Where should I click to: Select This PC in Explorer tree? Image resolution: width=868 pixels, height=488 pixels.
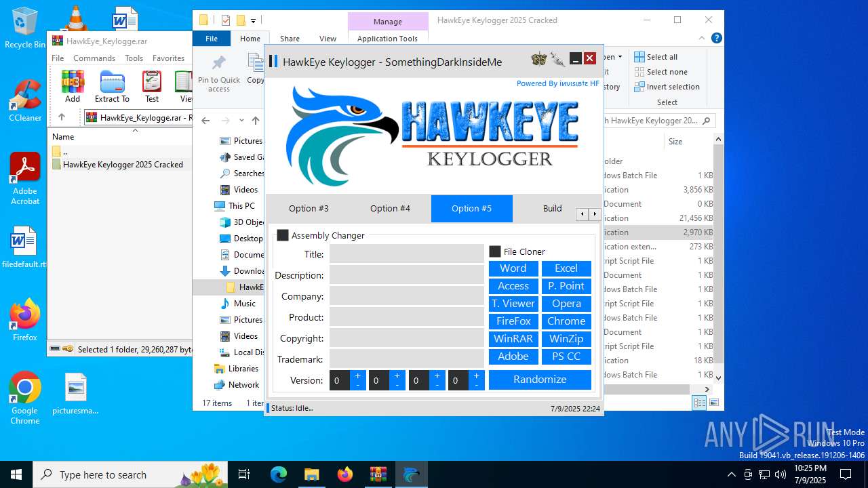[x=235, y=206]
